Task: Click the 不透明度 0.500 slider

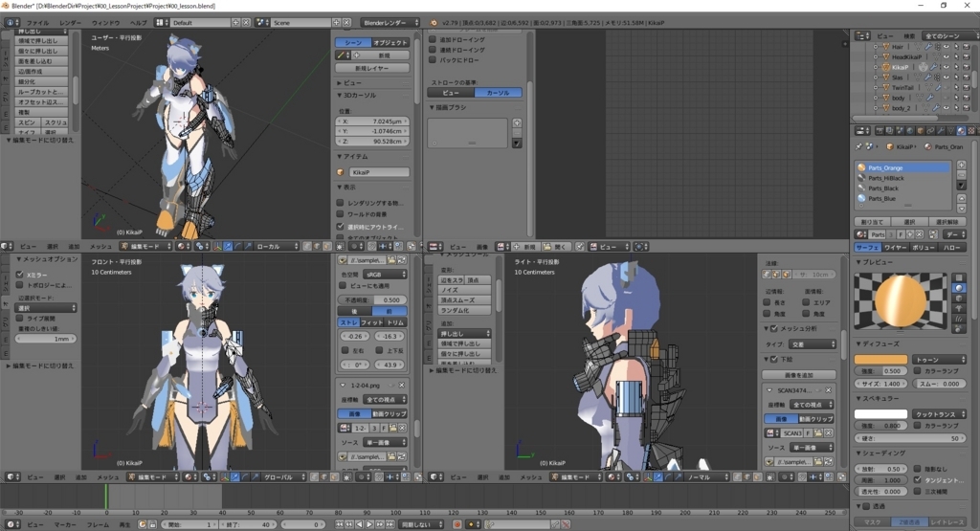Action: click(x=372, y=299)
